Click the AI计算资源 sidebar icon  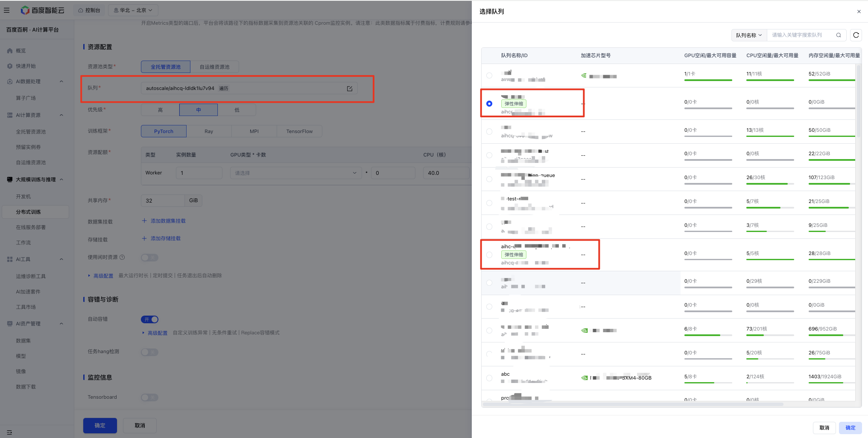tap(10, 115)
